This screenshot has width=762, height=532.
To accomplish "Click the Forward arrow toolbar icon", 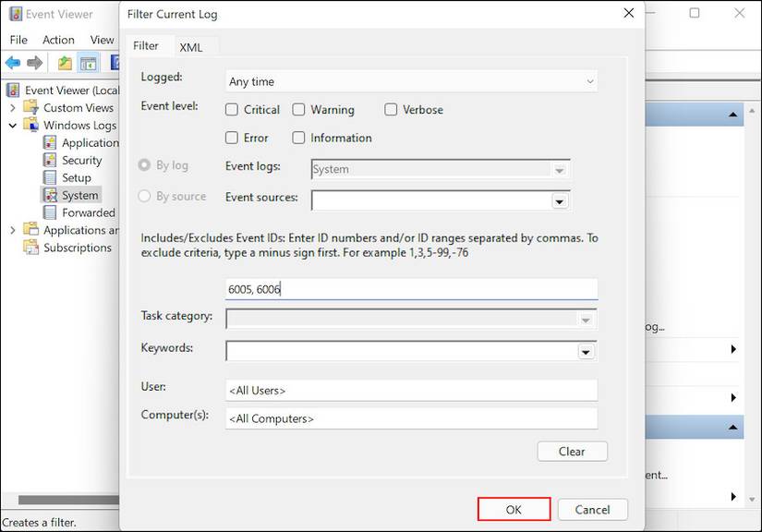I will (34, 63).
